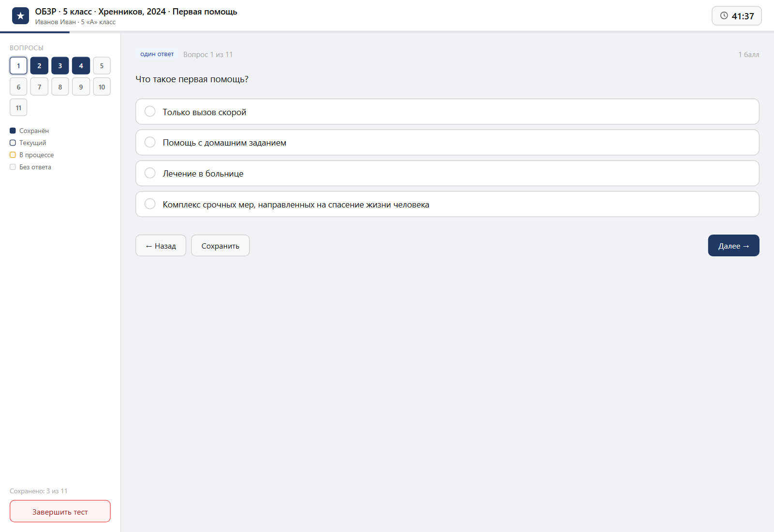Select answer 'Помощь с домашним заданием'

[x=447, y=143]
